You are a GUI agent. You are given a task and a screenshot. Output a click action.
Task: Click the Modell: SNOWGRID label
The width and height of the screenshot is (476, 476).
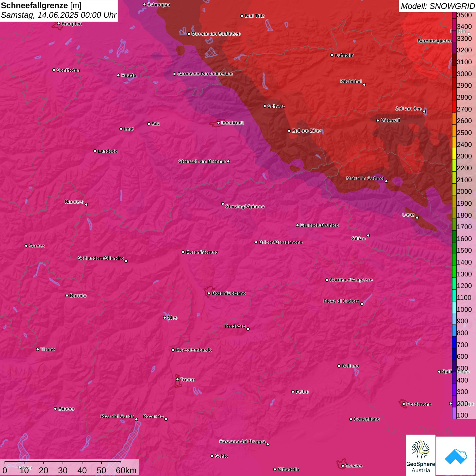coord(438,6)
